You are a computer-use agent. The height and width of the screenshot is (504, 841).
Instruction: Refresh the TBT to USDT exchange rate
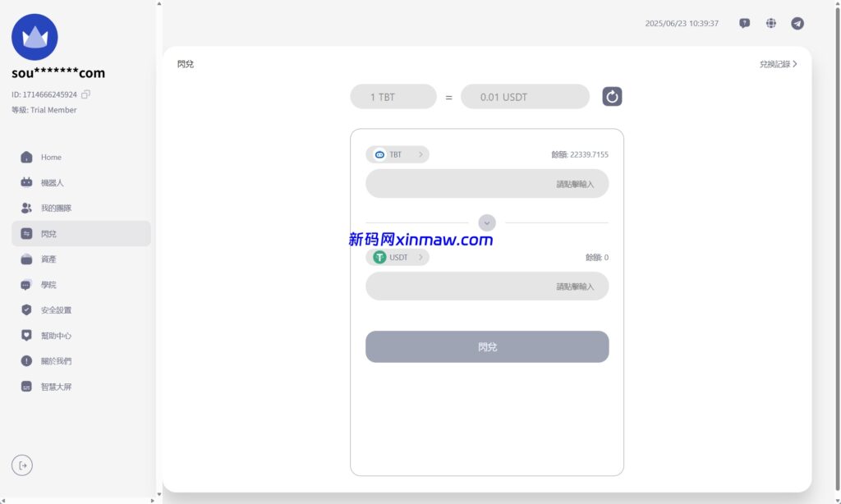tap(611, 96)
